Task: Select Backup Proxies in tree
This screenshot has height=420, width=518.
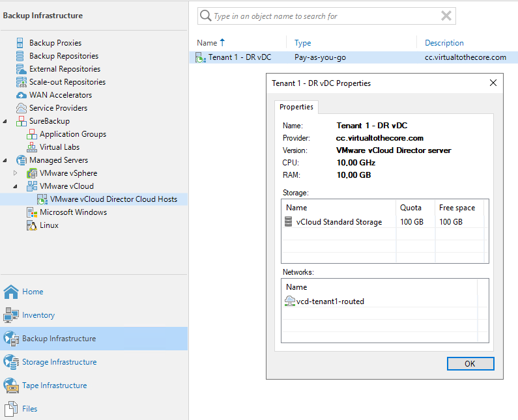Action: [x=55, y=43]
